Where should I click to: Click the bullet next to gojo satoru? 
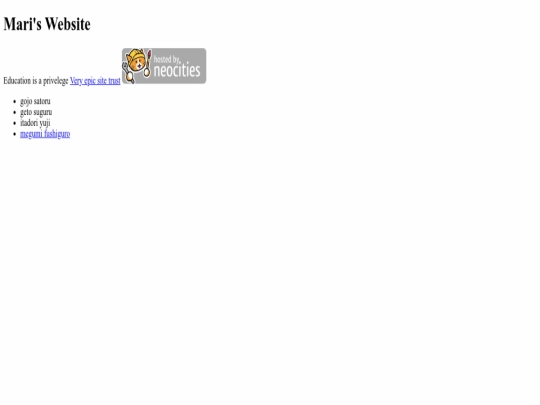(x=14, y=102)
